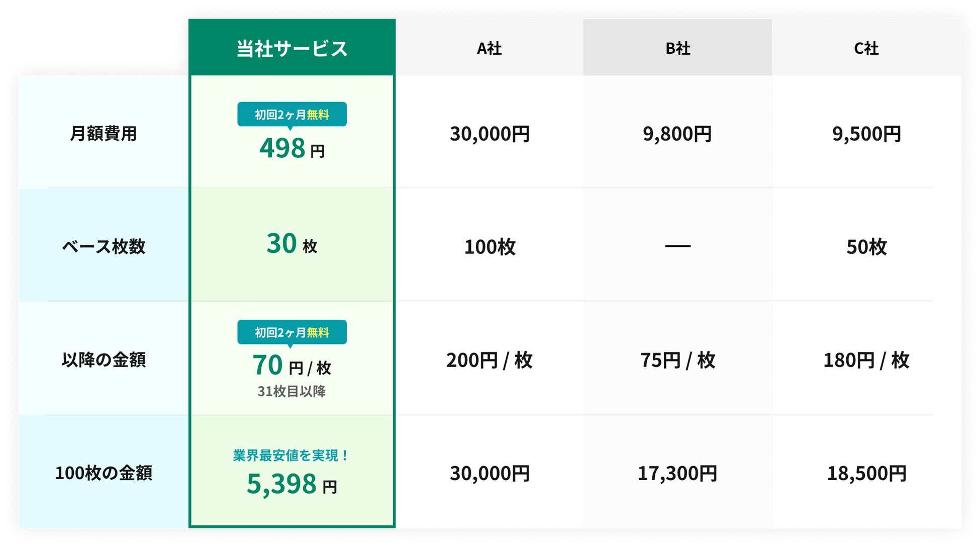Select the A社 column header

(x=489, y=49)
